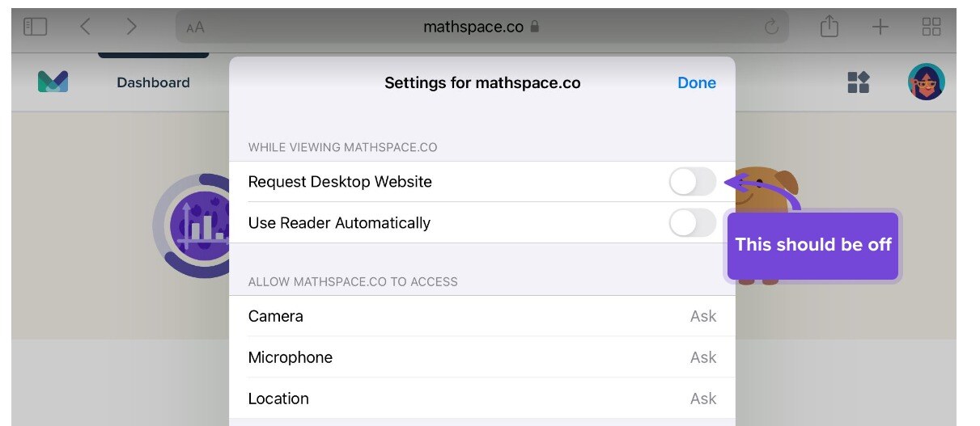Open the AA text size menu
The image size is (980, 426).
pyautogui.click(x=195, y=27)
